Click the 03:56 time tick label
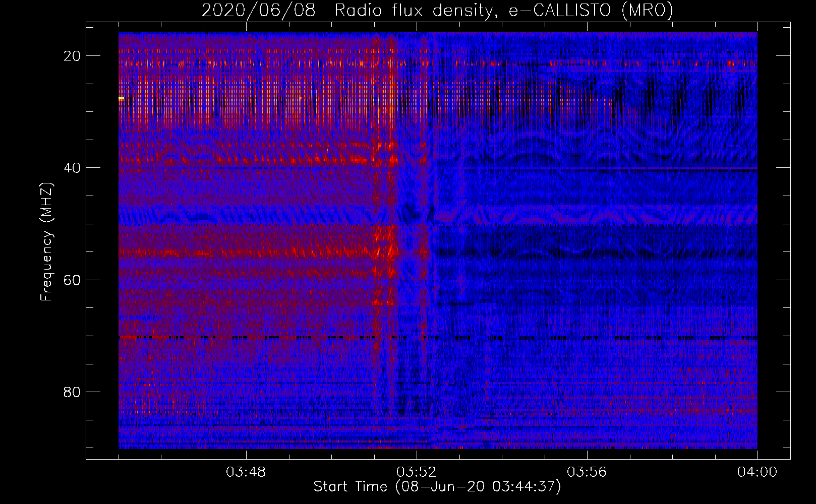 [587, 472]
